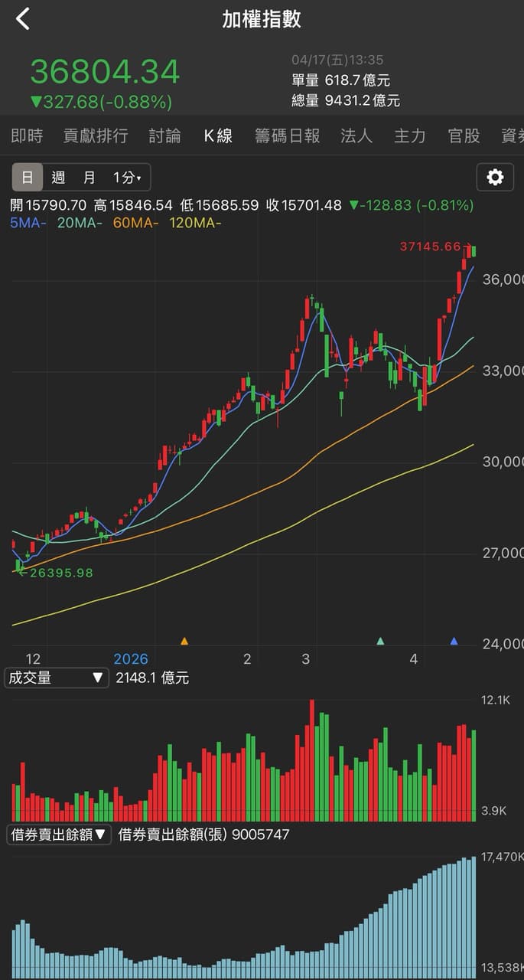524x980 pixels.
Task: Open the 1分 minute interval dropdown
Action: click(x=127, y=178)
